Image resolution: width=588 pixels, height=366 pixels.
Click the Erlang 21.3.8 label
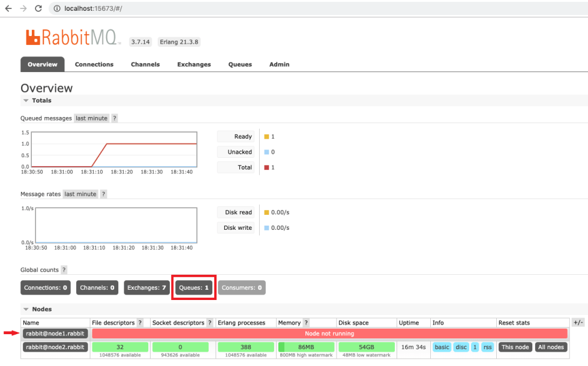click(x=179, y=41)
